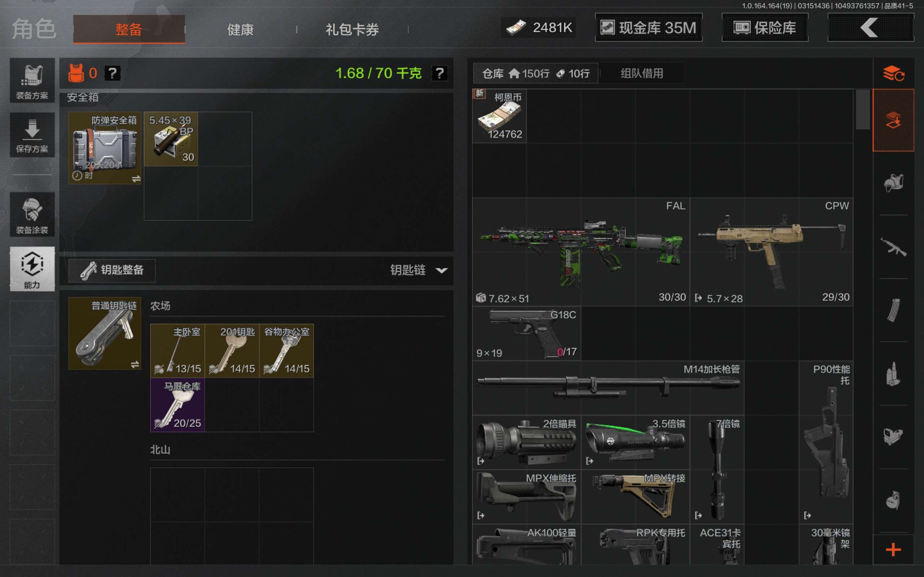Switch to the 健康 tab
This screenshot has height=577, width=924.
pos(240,29)
